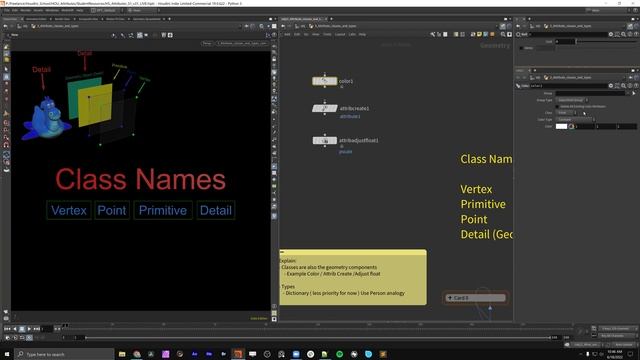Stop playback
640x360 pixels.
22,329
